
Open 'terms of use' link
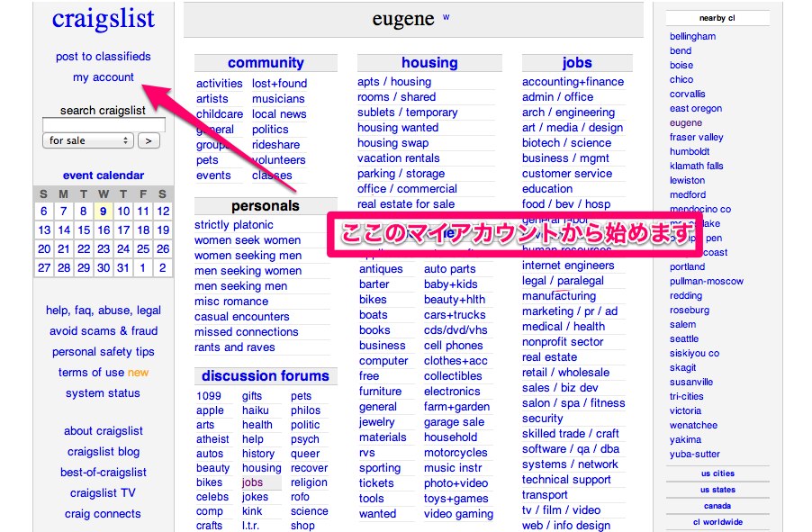pyautogui.click(x=91, y=373)
